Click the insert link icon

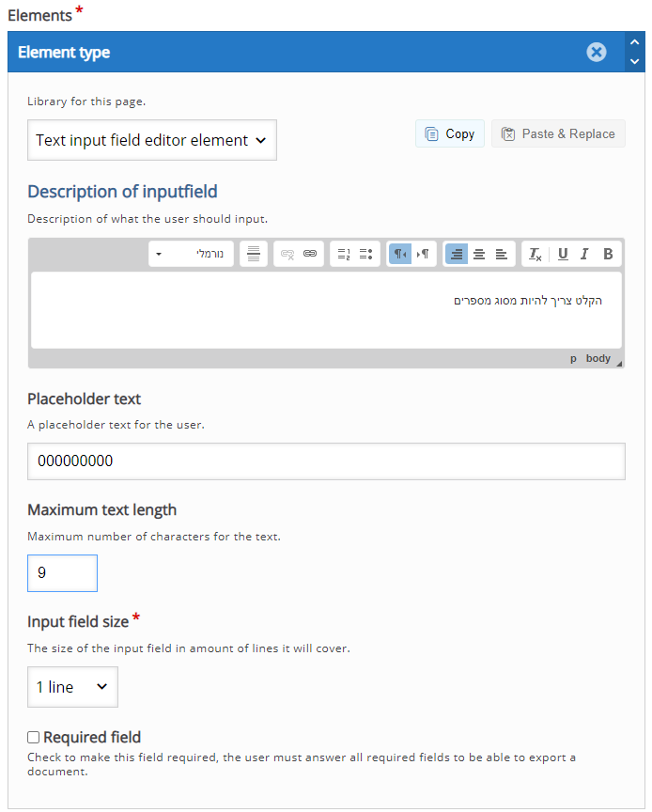[x=310, y=254]
